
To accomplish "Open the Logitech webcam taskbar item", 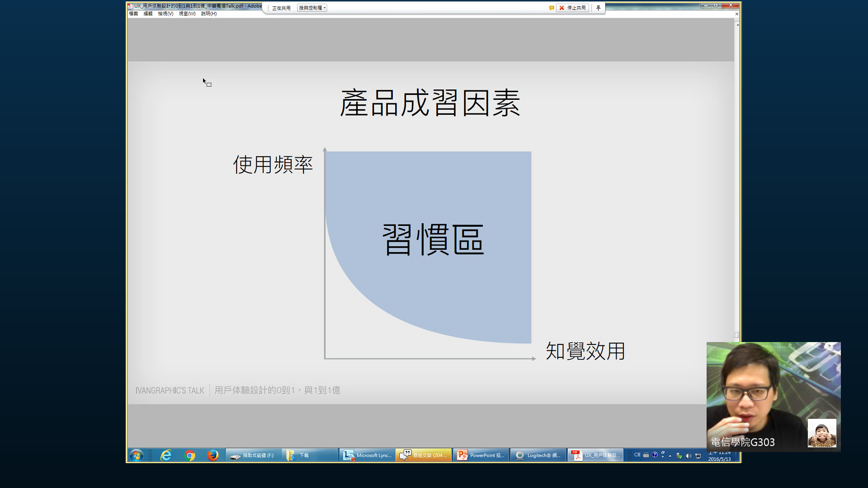I will [x=538, y=455].
